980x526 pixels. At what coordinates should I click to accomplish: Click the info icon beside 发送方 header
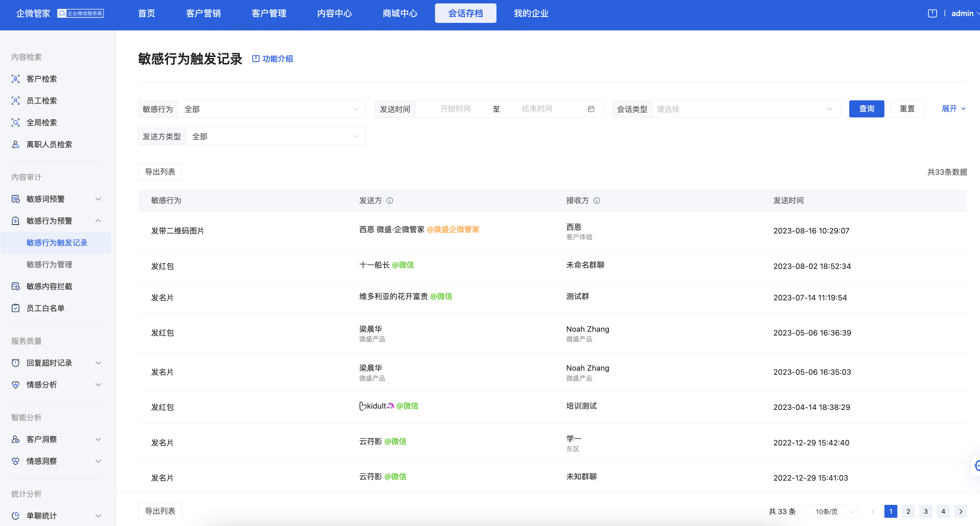tap(390, 200)
